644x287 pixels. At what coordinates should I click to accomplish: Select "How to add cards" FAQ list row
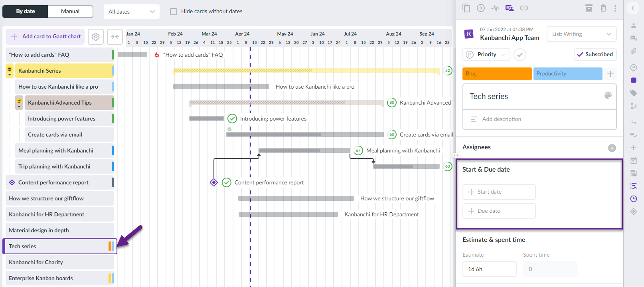60,55
